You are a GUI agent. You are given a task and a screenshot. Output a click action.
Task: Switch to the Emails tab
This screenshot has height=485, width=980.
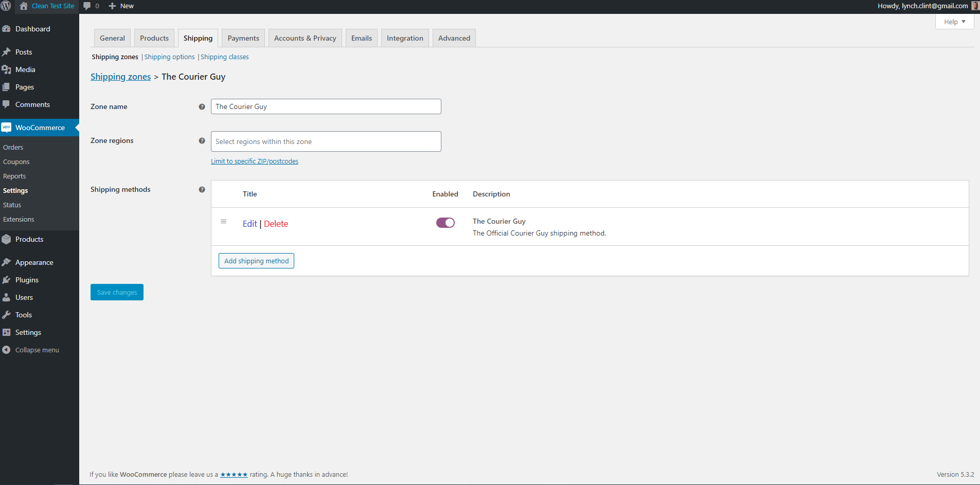pos(362,38)
